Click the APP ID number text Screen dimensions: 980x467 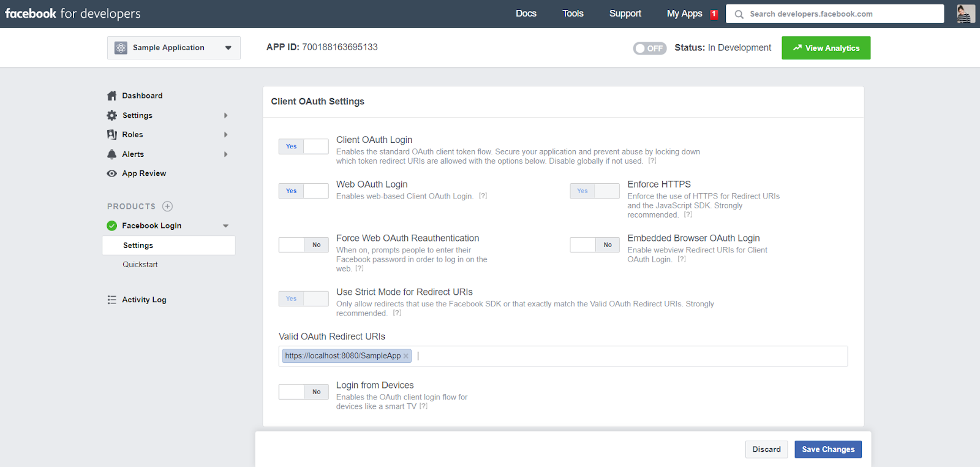tap(340, 47)
